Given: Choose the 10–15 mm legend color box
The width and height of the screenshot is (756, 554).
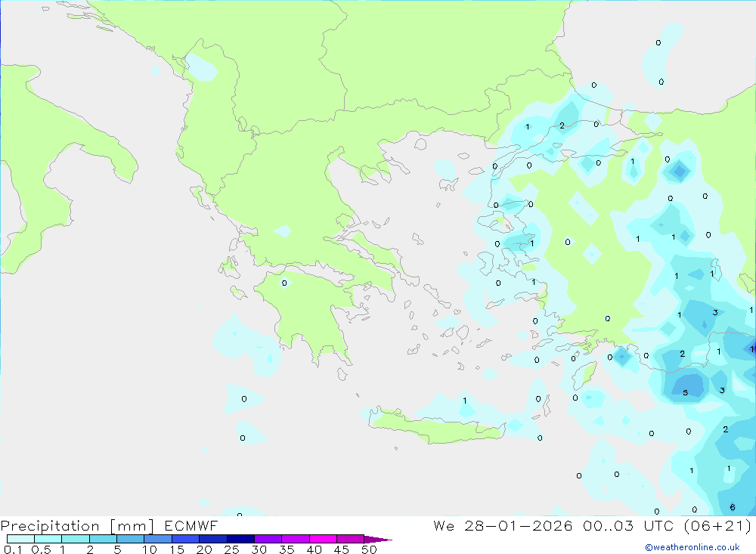Looking at the screenshot, I should pyautogui.click(x=158, y=539).
